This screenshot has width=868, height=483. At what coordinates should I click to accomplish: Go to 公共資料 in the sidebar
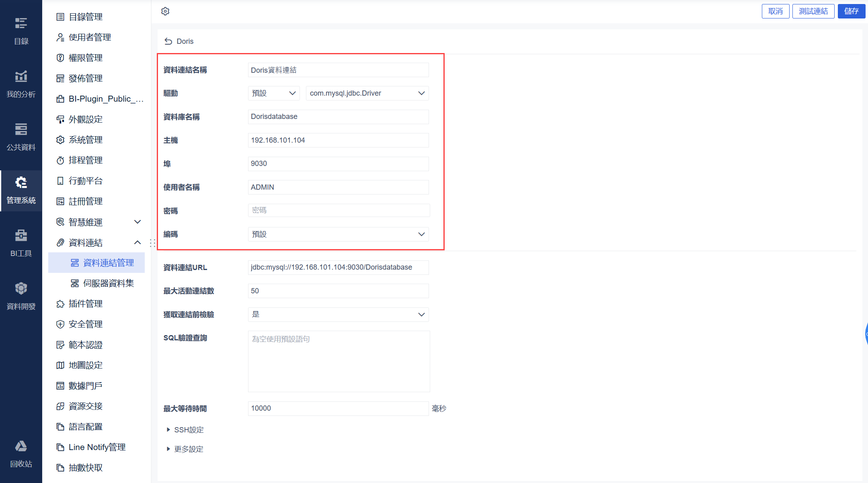(21, 137)
